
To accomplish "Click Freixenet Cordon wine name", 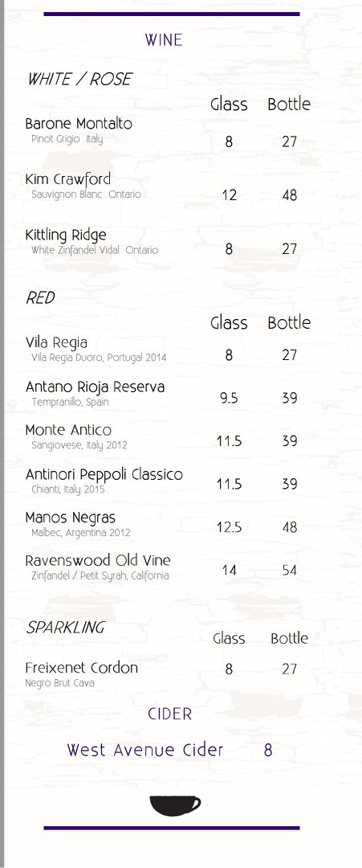I will pos(82,668).
